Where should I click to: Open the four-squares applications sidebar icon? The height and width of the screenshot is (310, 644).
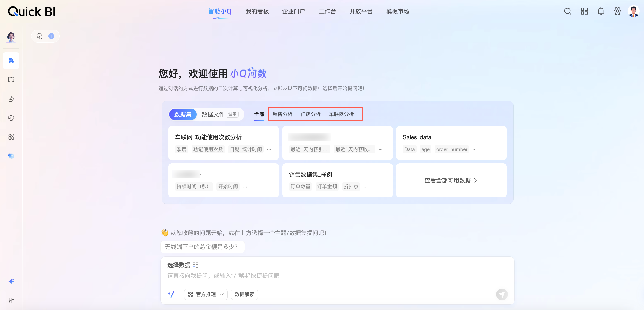tap(11, 137)
